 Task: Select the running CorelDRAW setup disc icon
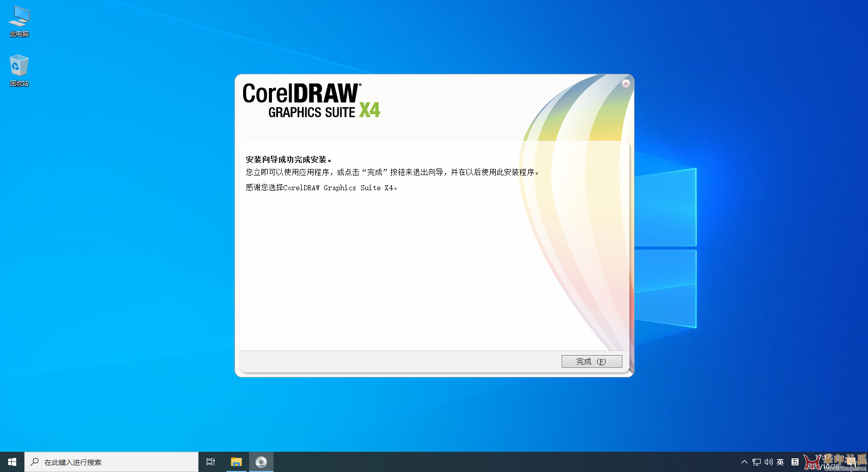261,461
